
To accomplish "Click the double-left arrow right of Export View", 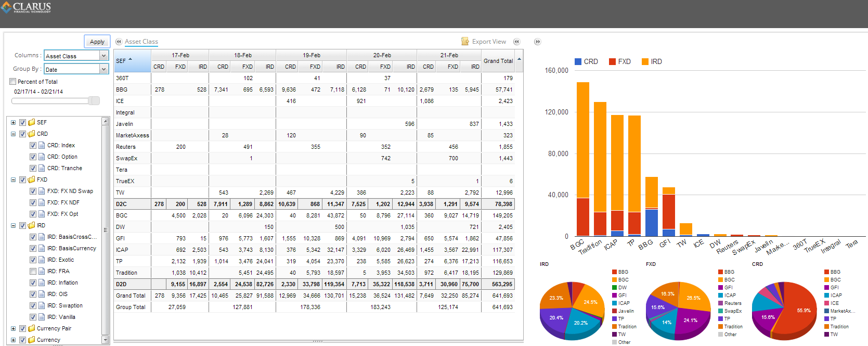I will tap(516, 42).
